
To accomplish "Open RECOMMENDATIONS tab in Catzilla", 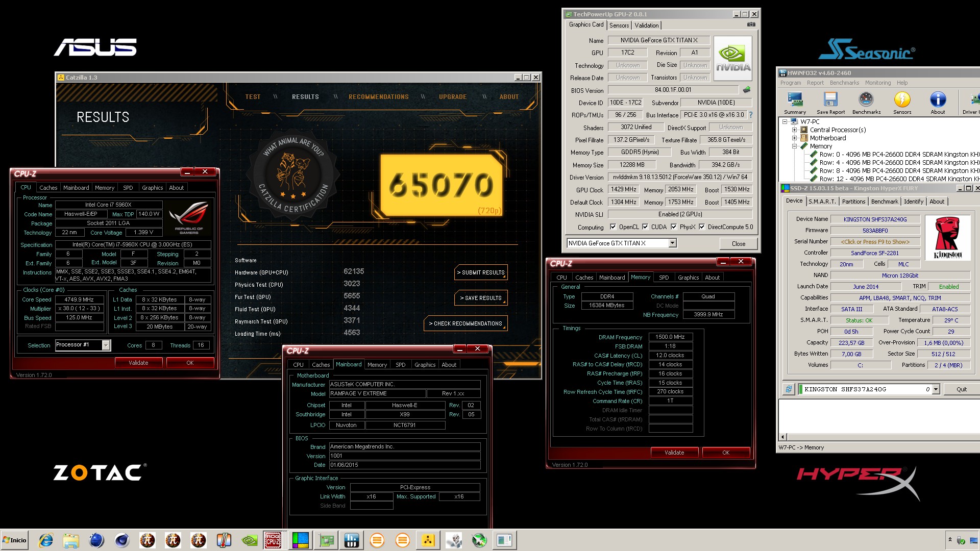I will 379,97.
